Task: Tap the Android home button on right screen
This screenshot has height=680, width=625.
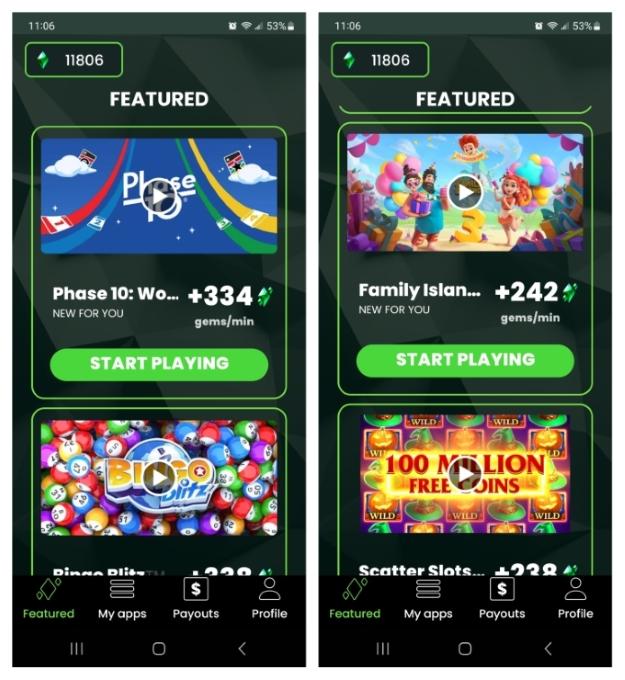Action: pos(465,649)
